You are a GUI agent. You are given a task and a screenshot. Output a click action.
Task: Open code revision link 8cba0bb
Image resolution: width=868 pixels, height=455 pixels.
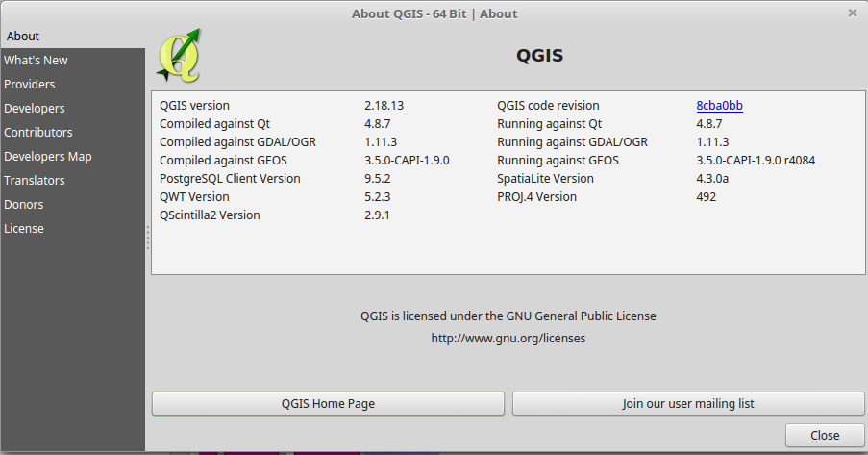click(719, 105)
